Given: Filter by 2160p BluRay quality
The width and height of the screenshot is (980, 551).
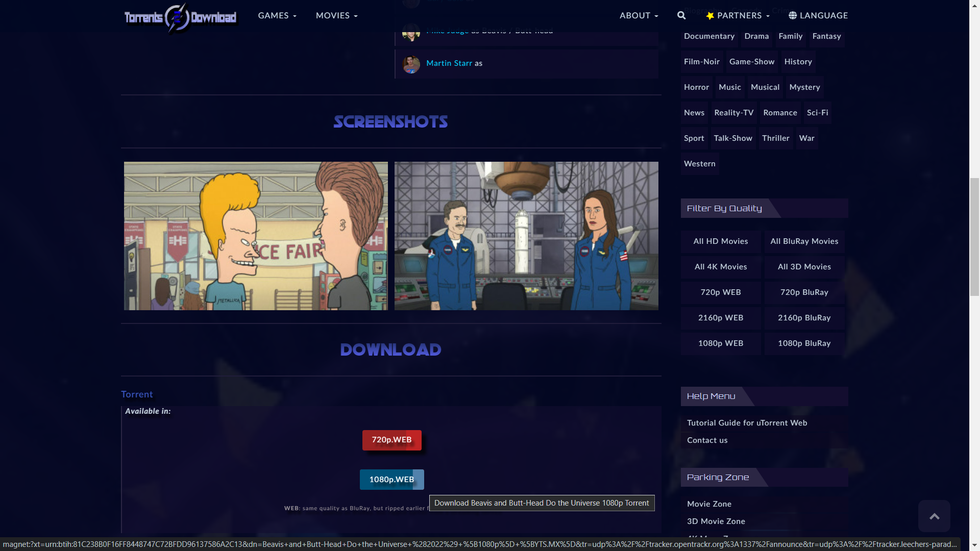Looking at the screenshot, I should click(x=804, y=318).
